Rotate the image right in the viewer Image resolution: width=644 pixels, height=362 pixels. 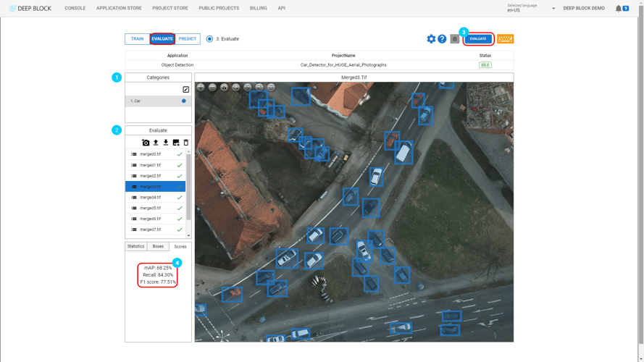(x=259, y=87)
